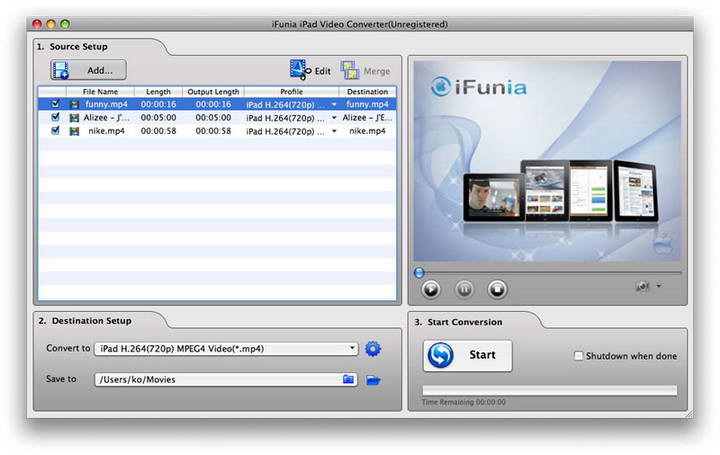Click nike.mp4 destination cell
Viewport: 720px width, 455px height.
click(367, 131)
